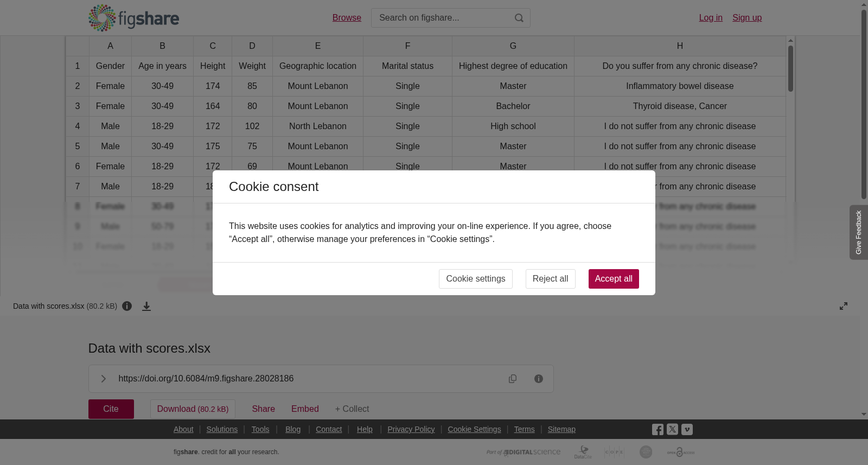
Task: Copy the DOI link with the copy icon
Action: [513, 379]
